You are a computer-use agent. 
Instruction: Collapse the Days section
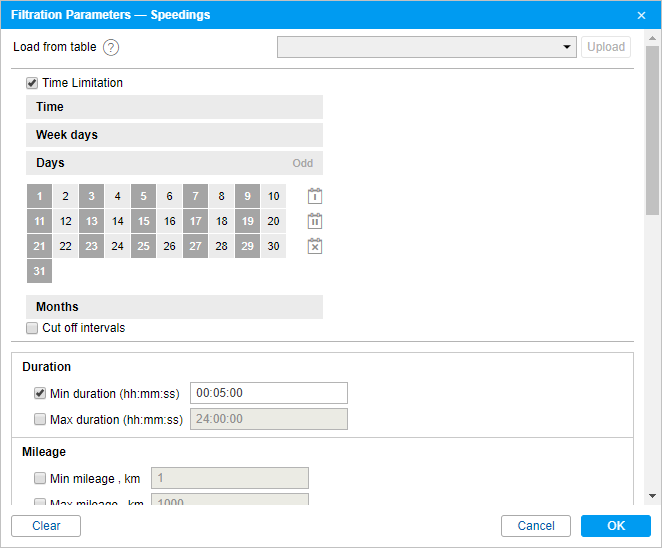coord(174,163)
